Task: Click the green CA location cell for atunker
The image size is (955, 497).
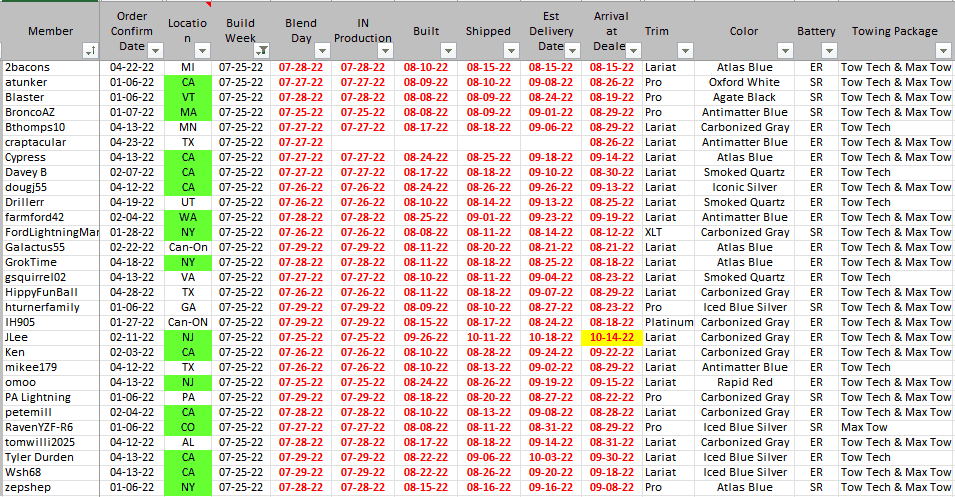Action: [x=188, y=83]
